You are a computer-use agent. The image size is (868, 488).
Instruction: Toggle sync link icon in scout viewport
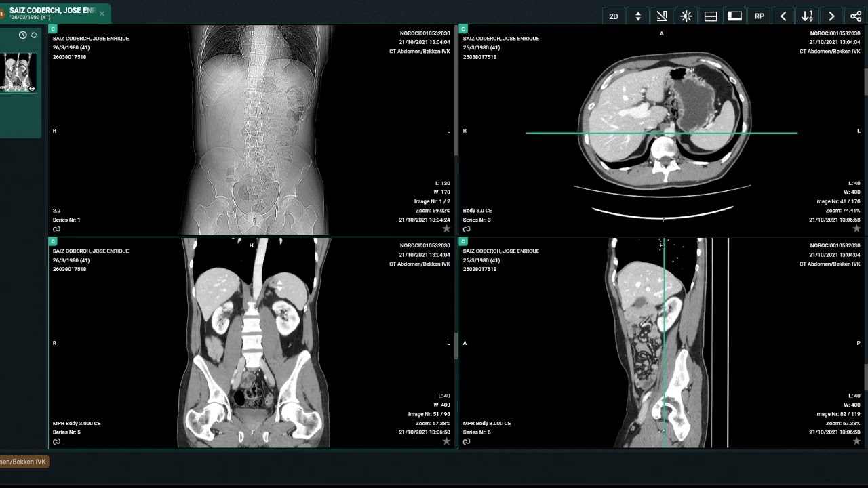tap(56, 229)
